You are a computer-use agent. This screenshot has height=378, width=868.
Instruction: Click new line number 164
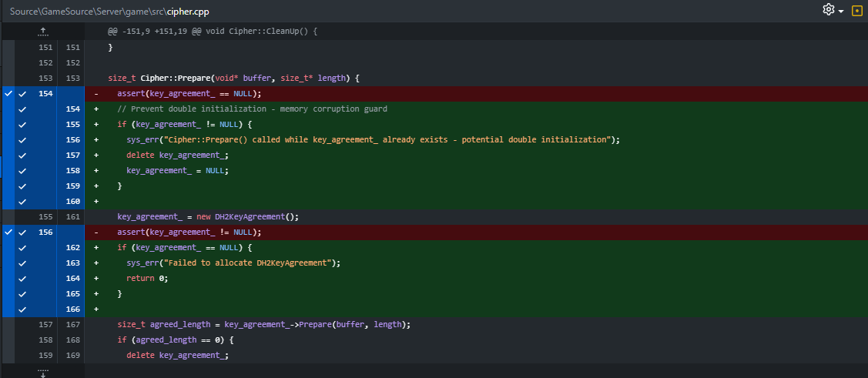72,279
